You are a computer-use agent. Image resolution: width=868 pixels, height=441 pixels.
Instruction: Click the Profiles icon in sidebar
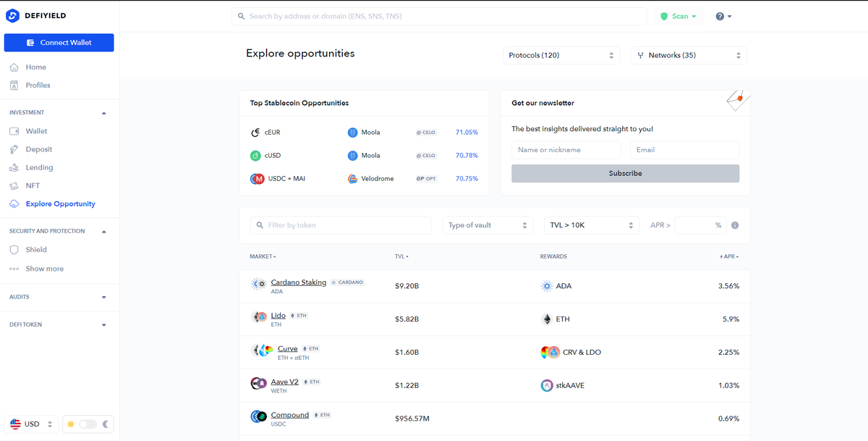pyautogui.click(x=14, y=85)
